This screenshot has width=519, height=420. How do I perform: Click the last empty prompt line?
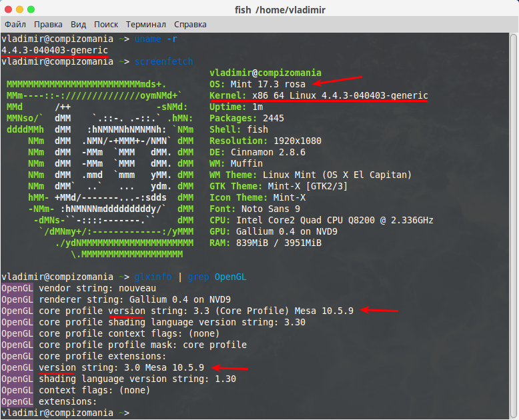coord(65,413)
